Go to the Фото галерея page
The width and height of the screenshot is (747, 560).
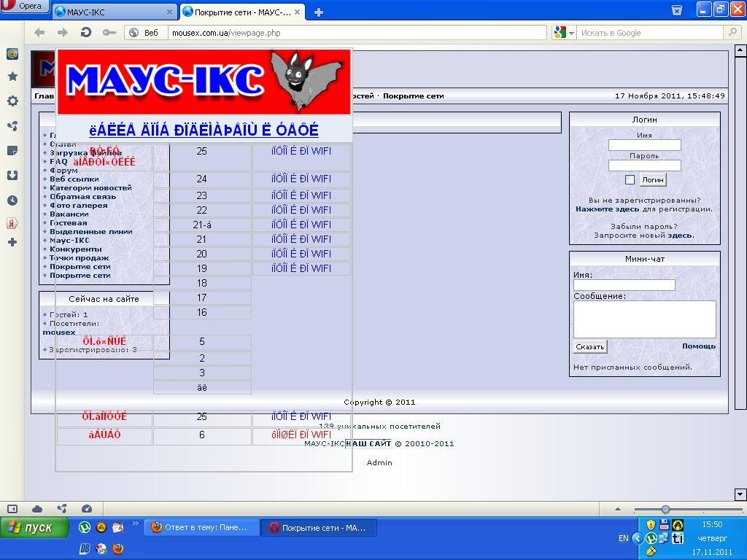[x=79, y=205]
